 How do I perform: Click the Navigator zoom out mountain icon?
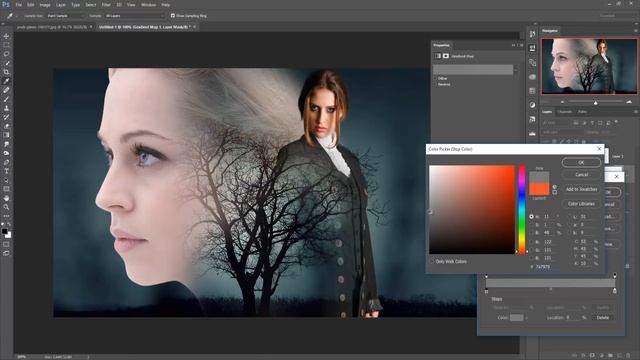562,102
